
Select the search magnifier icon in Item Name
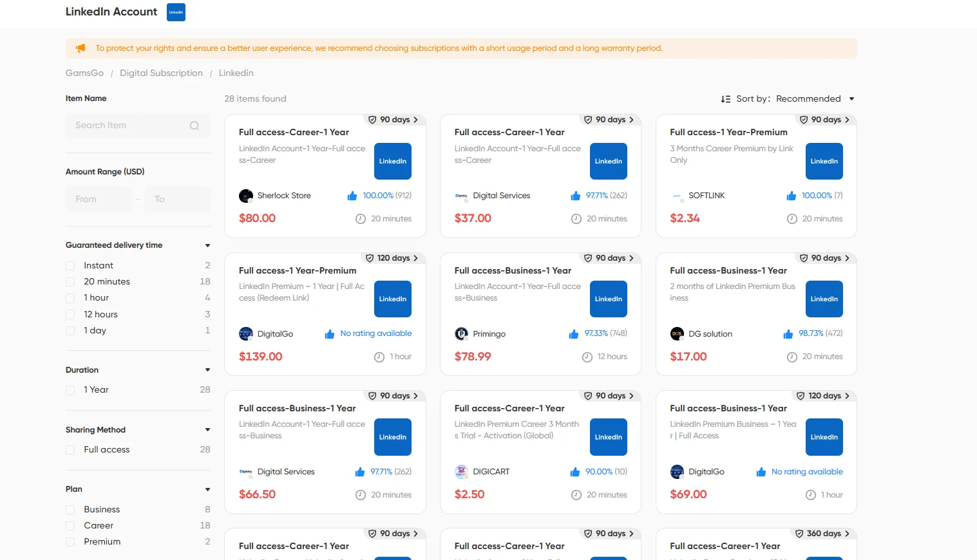(x=194, y=125)
